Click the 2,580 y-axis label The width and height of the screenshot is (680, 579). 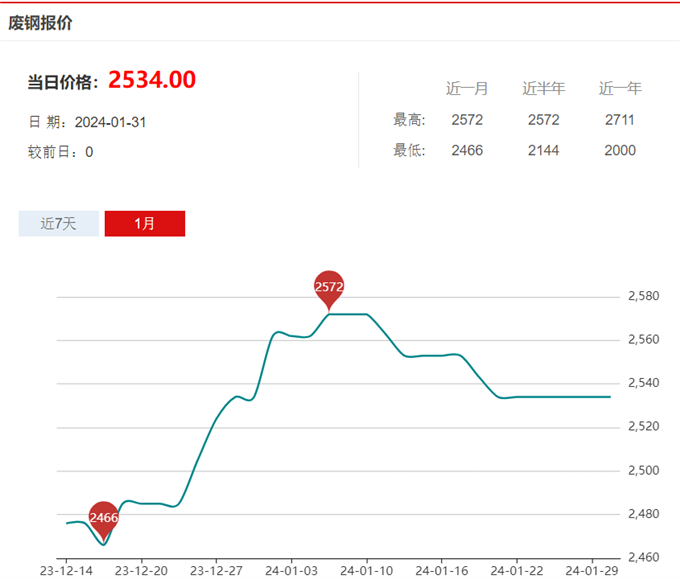tap(644, 296)
